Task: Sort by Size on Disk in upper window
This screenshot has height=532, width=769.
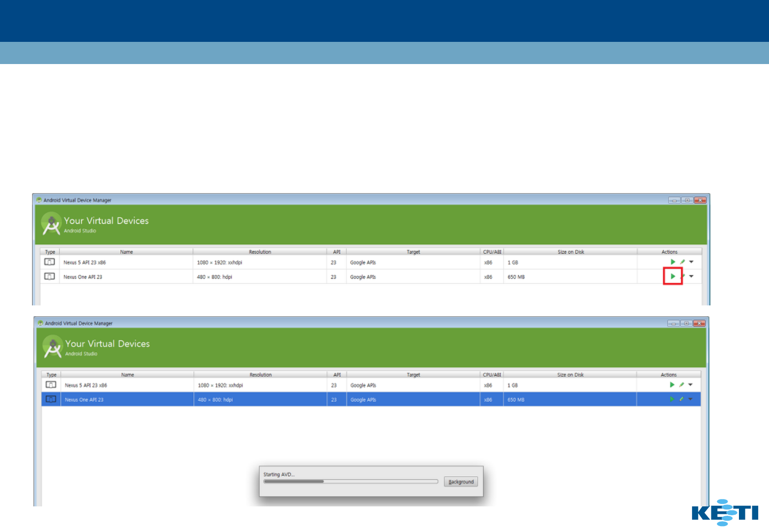Action: pyautogui.click(x=570, y=252)
